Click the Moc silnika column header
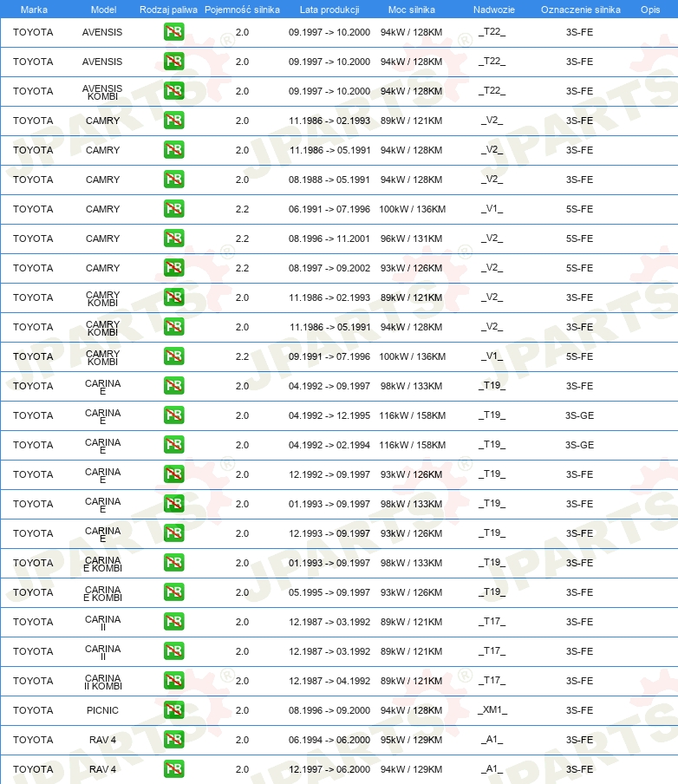This screenshot has width=678, height=784. 412,10
